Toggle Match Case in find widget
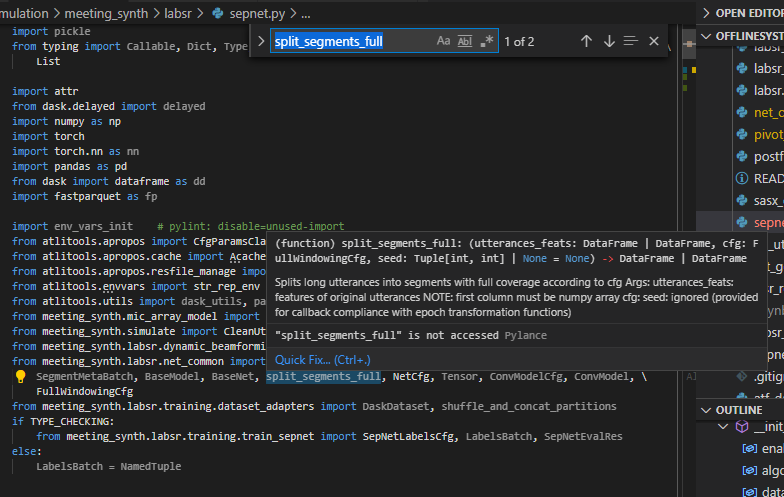The width and height of the screenshot is (784, 497). [x=443, y=41]
